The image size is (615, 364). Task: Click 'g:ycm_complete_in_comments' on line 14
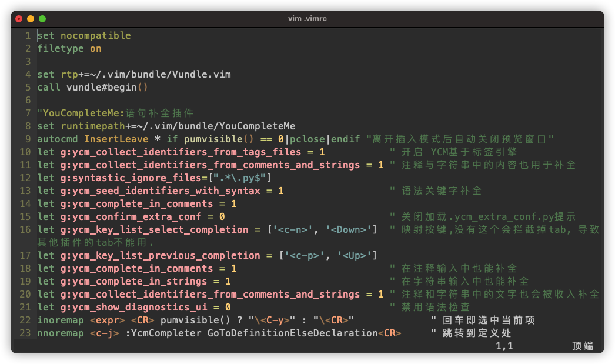point(137,203)
